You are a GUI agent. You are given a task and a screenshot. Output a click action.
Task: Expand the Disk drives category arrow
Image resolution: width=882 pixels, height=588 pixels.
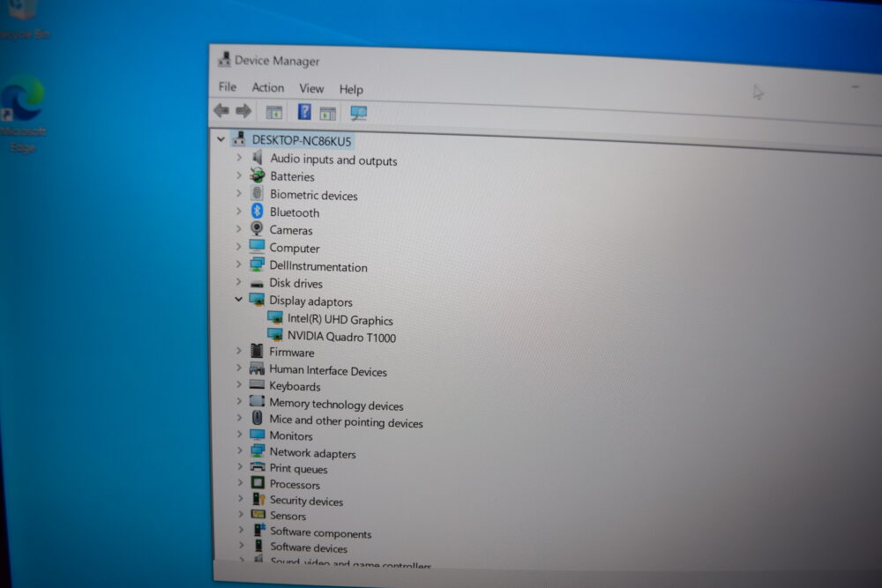click(x=238, y=281)
